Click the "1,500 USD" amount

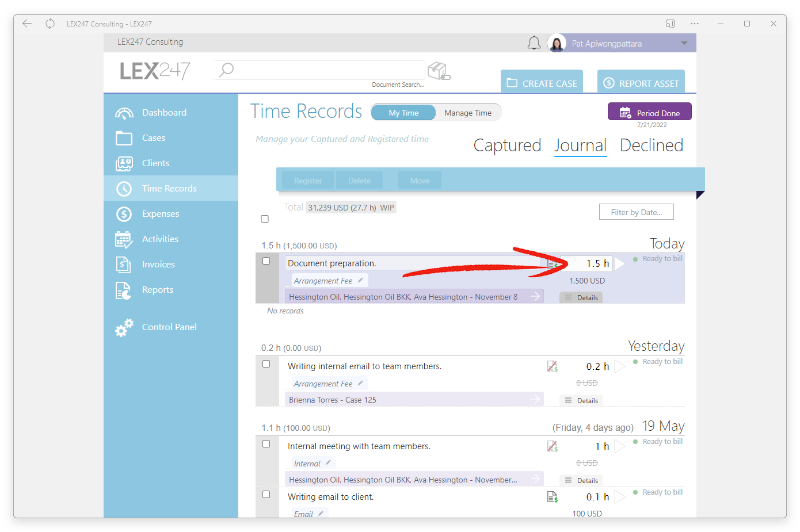point(587,281)
